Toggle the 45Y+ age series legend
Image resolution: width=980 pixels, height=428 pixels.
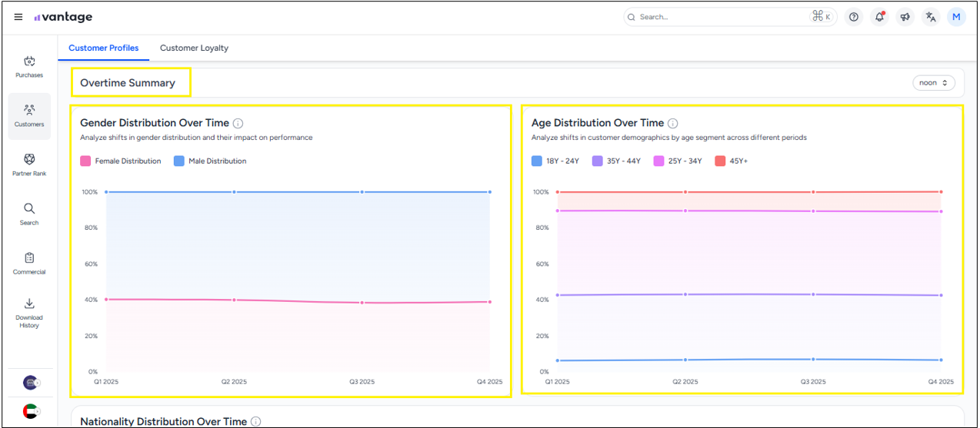731,161
